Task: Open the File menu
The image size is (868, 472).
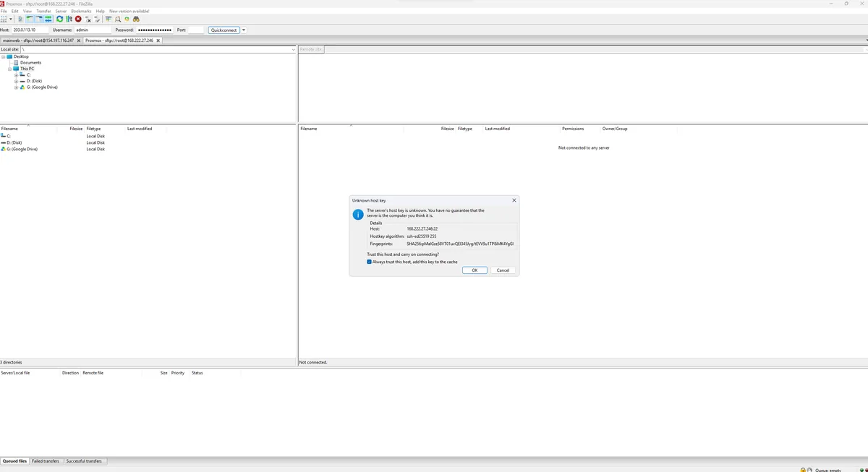Action: coord(4,11)
